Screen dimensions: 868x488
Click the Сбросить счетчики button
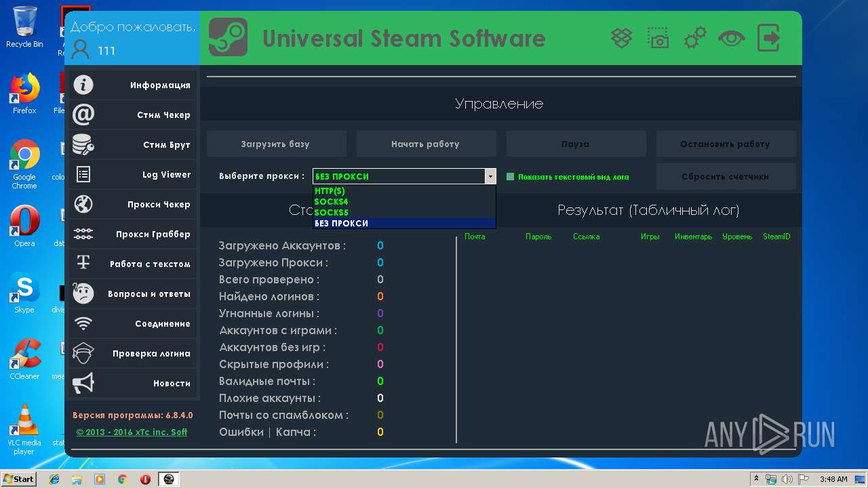(726, 176)
